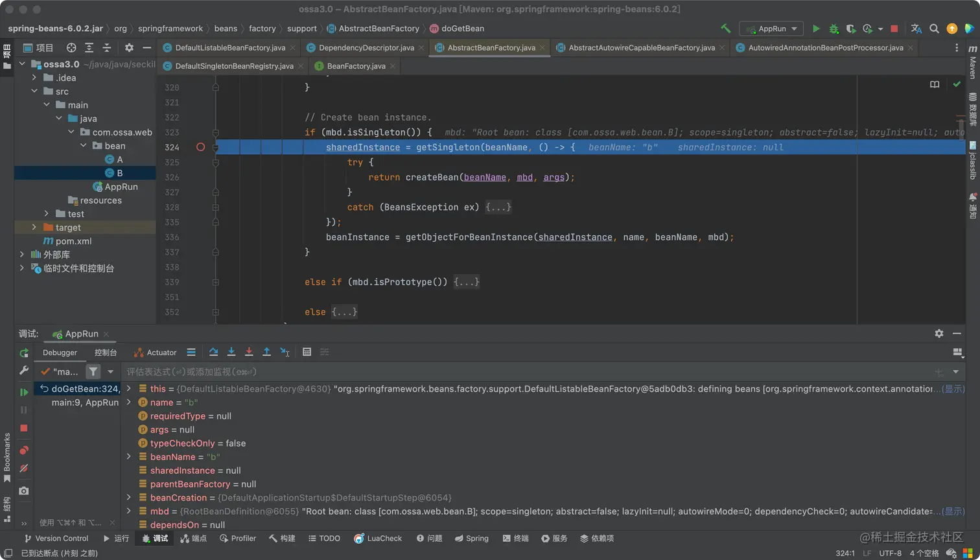Click Step Into in debugger toolbar
Screen dimensions: 980x560
[231, 352]
